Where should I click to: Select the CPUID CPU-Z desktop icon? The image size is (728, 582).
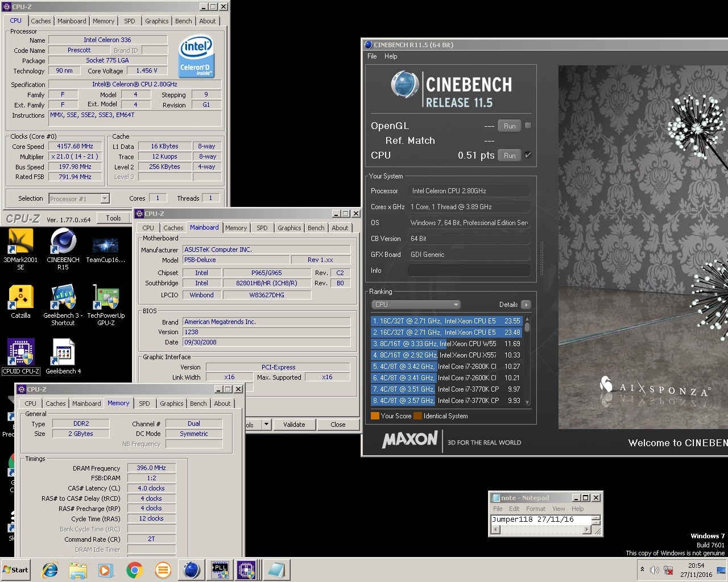pyautogui.click(x=21, y=356)
